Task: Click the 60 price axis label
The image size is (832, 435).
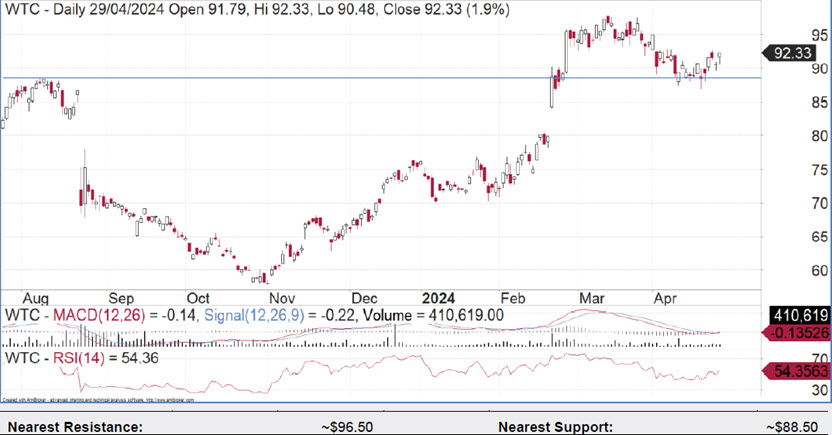Action: 819,270
